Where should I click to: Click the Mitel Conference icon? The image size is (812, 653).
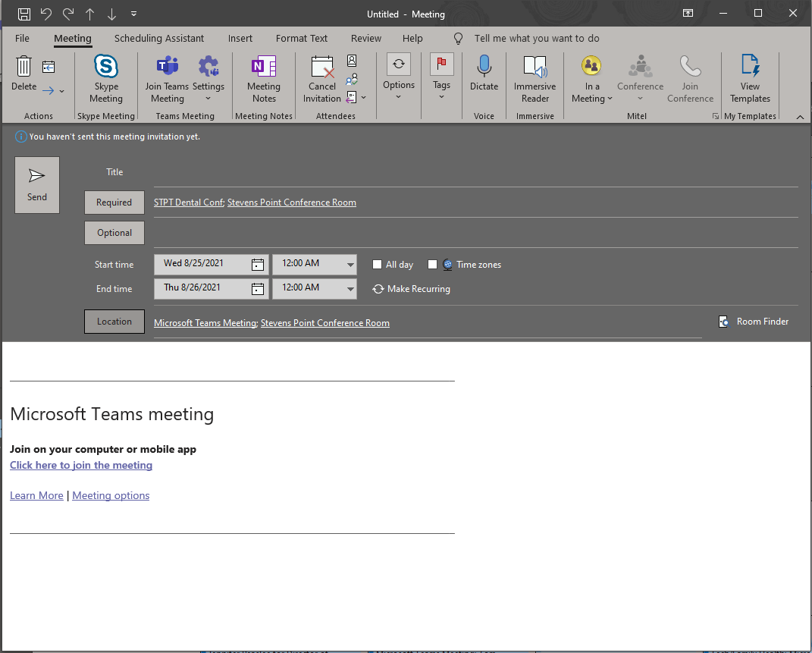tap(640, 79)
